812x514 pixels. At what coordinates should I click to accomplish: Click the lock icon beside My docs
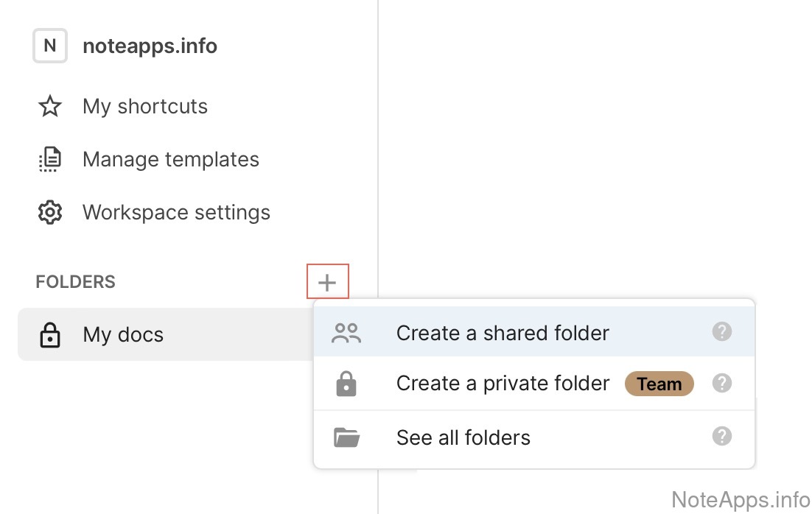pos(49,335)
